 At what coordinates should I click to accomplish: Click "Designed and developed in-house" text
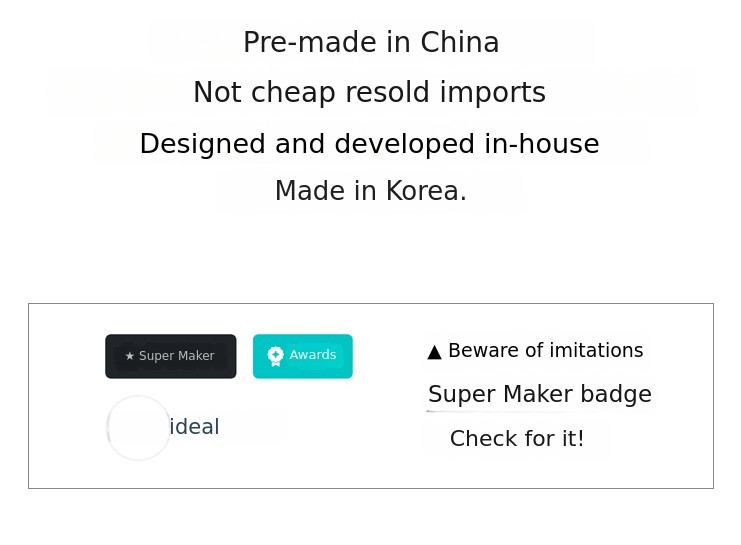(369, 144)
